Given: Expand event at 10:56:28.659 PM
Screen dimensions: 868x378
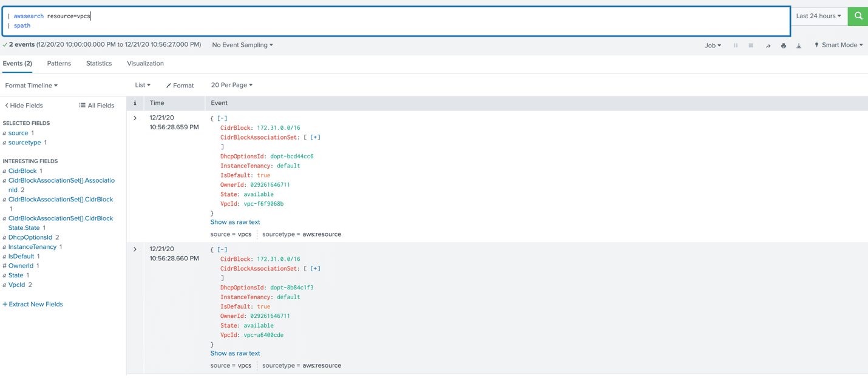Looking at the screenshot, I should 135,118.
